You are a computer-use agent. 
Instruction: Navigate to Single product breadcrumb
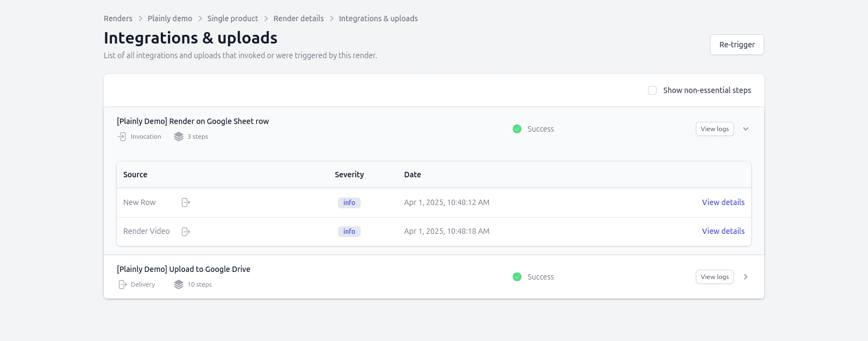[x=232, y=18]
